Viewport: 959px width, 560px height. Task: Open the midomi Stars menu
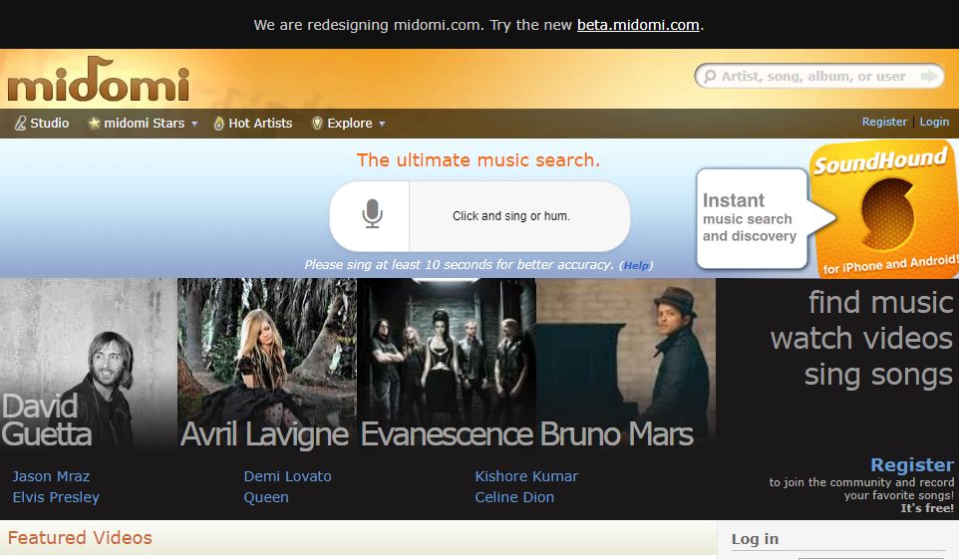click(x=144, y=123)
